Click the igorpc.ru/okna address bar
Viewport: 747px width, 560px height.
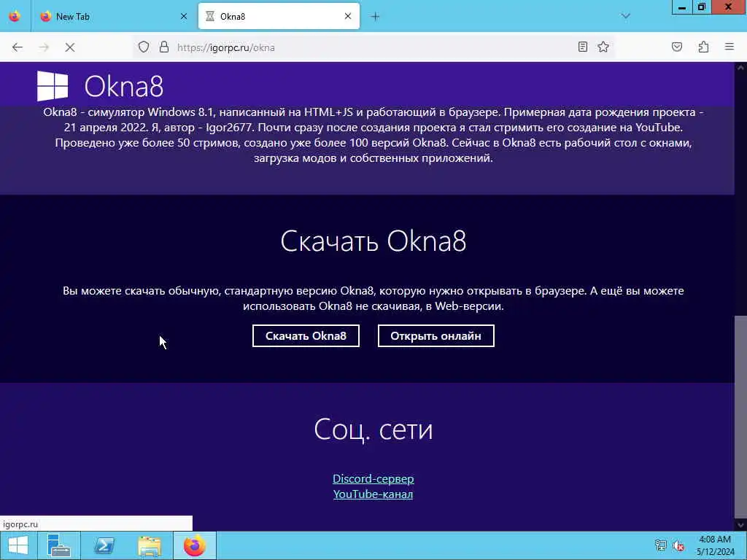click(374, 47)
